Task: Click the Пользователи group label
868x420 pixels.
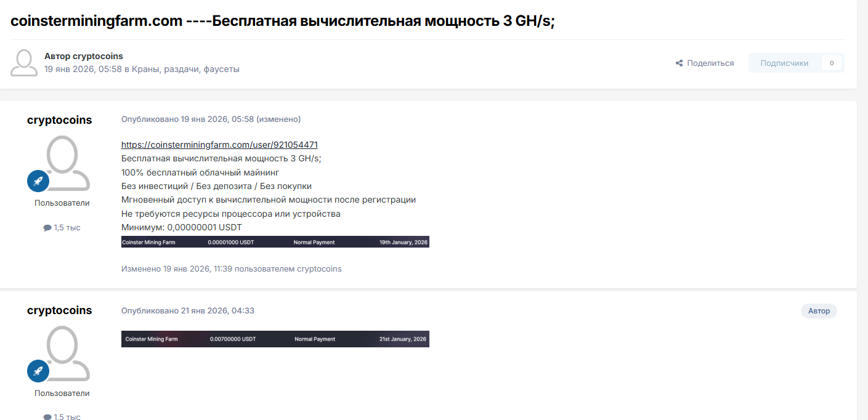Action: [x=60, y=202]
